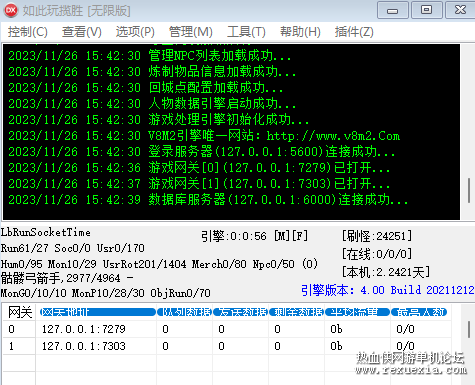The width and height of the screenshot is (475, 385).
Task: Click log line 数据库服务器(127.0.0.1:6000)连接成功
Action: point(208,199)
